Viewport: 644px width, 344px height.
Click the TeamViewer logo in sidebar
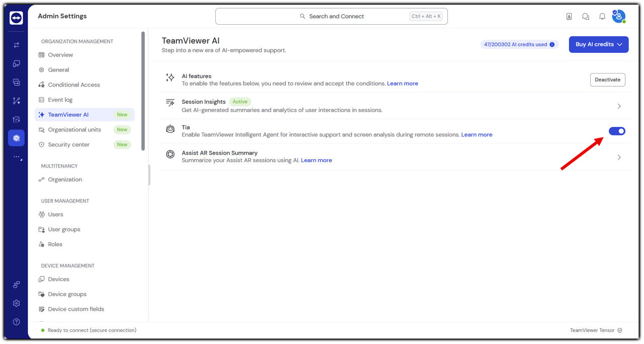pos(16,18)
